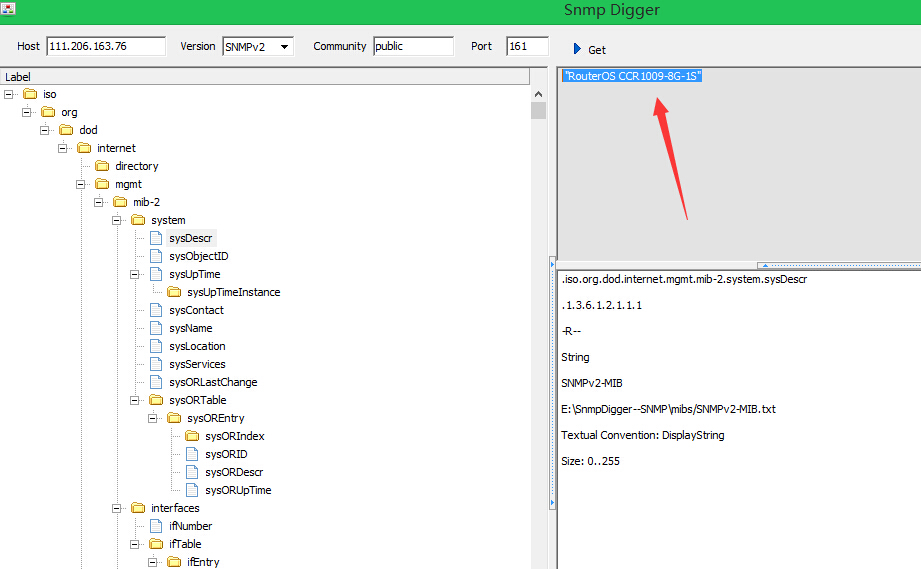Select the sysContact tree label

196,310
